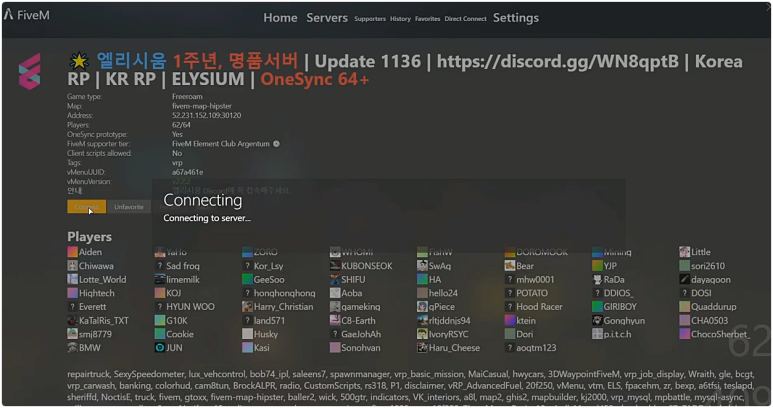Viewport: 773px width, 408px height.
Task: Click GeeSoo's green player avatar
Action: click(247, 279)
